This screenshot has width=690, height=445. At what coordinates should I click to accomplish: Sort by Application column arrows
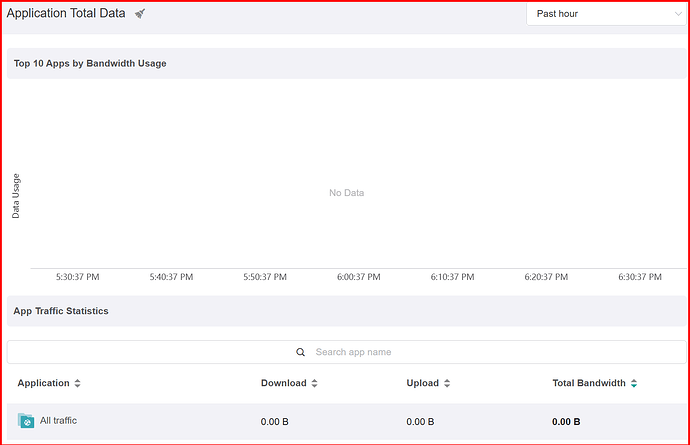[x=77, y=383]
